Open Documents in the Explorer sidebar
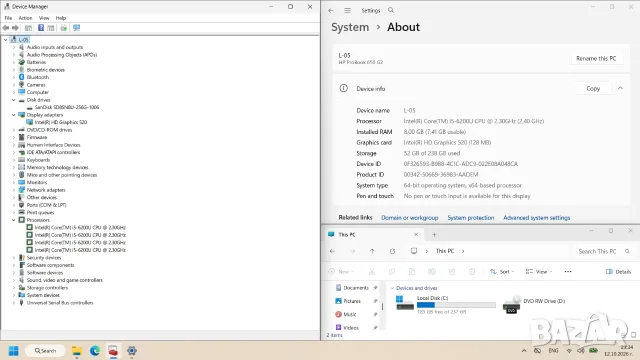The image size is (640, 360). point(356,288)
